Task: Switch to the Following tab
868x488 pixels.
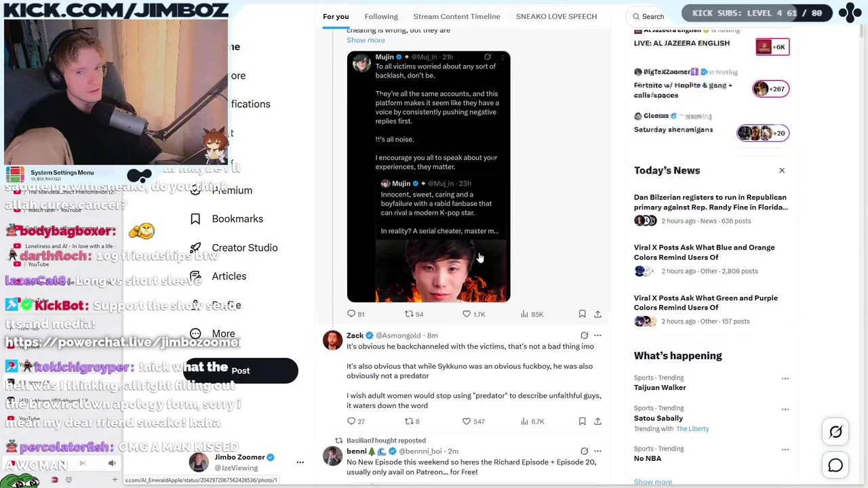Action: 381,16
